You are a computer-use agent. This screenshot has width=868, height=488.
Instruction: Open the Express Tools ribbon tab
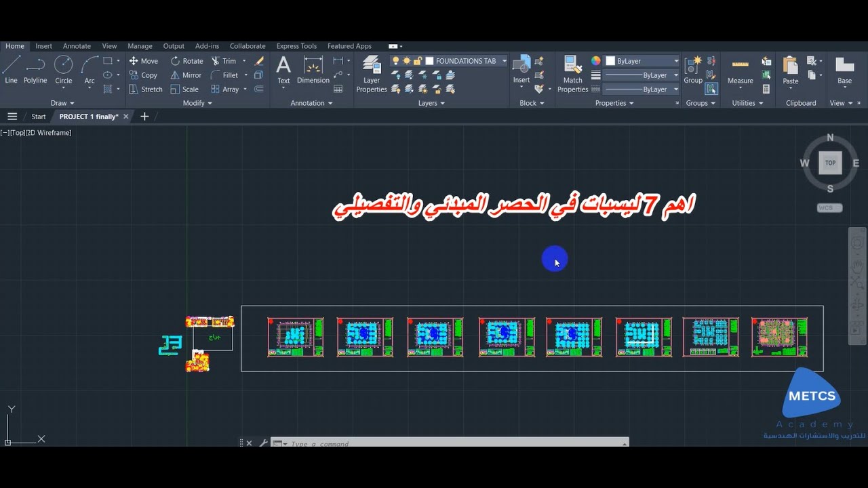[x=296, y=46]
